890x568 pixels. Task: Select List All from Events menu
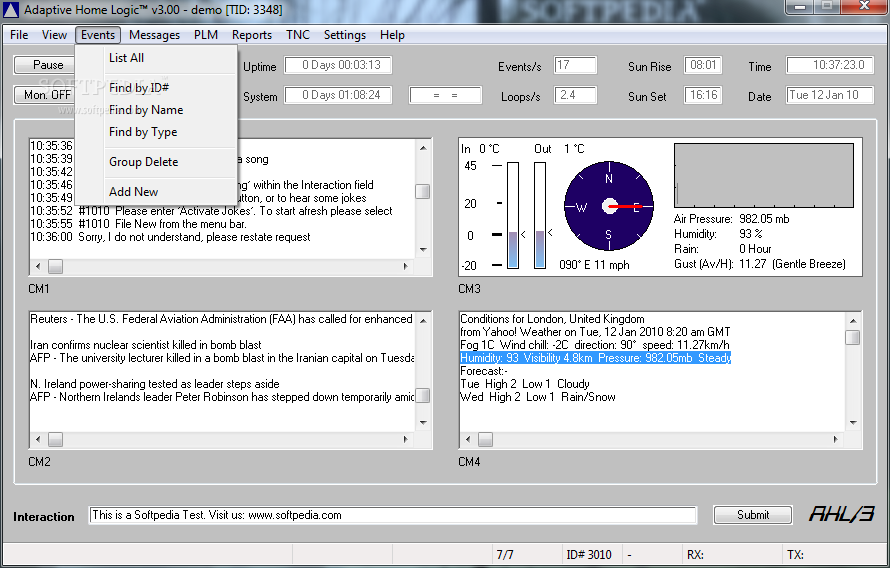(x=126, y=58)
